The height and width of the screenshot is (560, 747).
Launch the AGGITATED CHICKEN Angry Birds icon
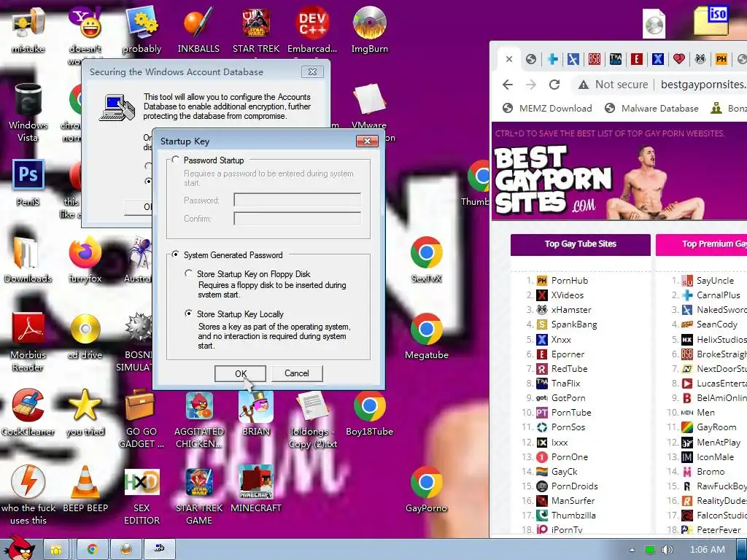point(198,419)
